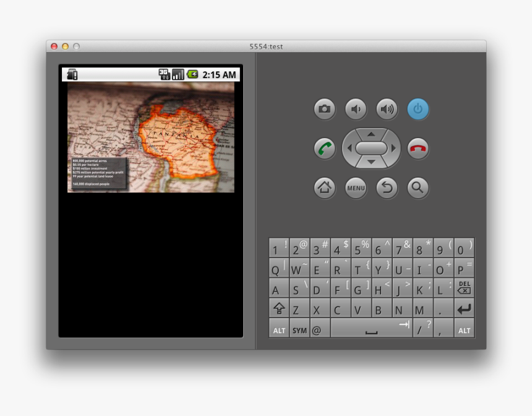Click the Q key
Viewport: 532px width, 416px height.
tap(279, 267)
